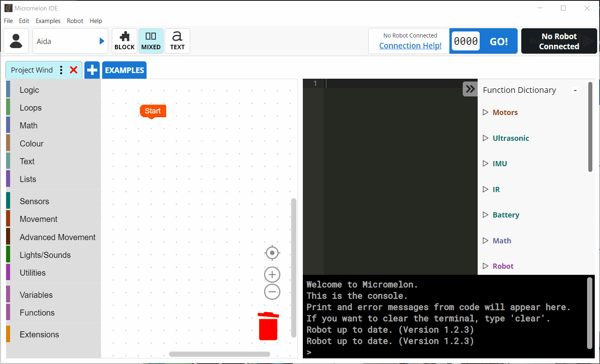This screenshot has height=364, width=600.
Task: Open the Project Wind tab options menu
Action: pyautogui.click(x=61, y=70)
